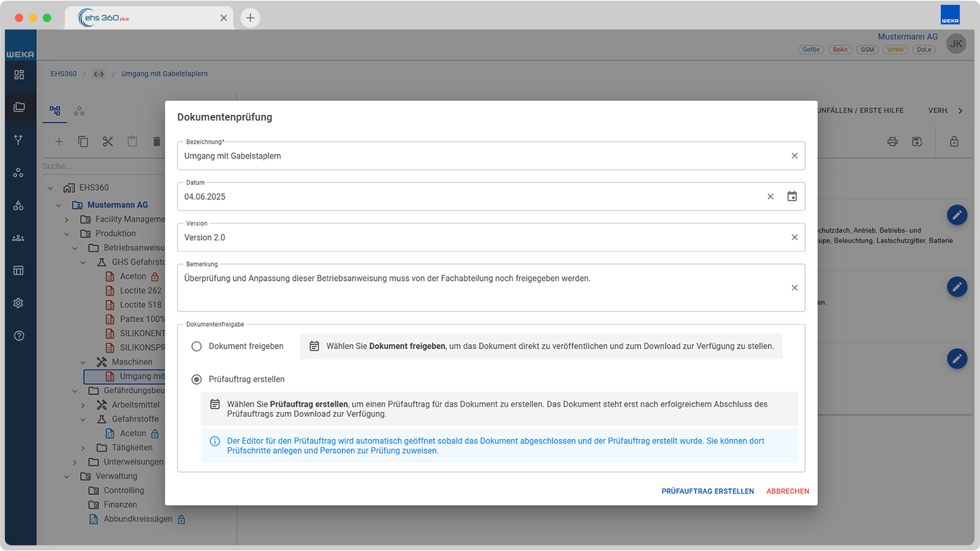Collapse the EHS360 root tree node
Image resolution: width=980 pixels, height=551 pixels.
coord(50,188)
